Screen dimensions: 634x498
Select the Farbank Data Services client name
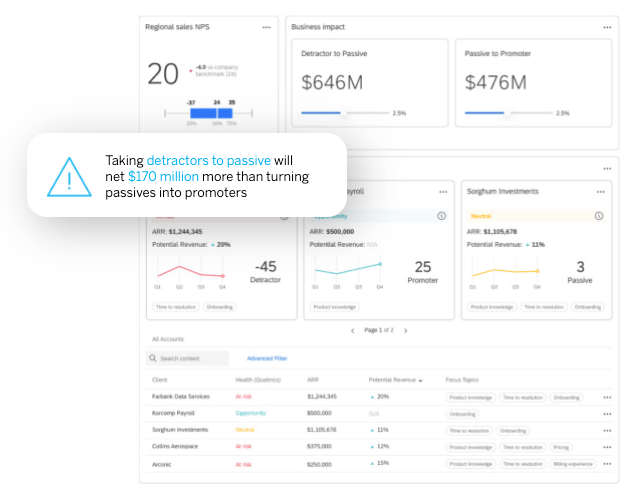(x=181, y=397)
